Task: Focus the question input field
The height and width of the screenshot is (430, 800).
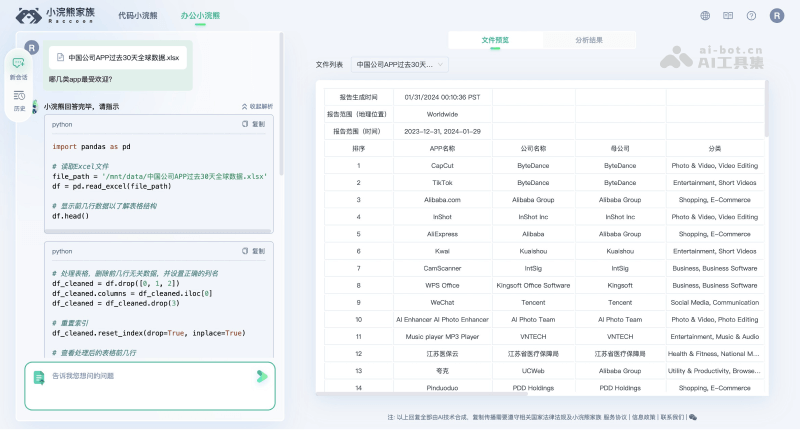Action: (x=145, y=376)
